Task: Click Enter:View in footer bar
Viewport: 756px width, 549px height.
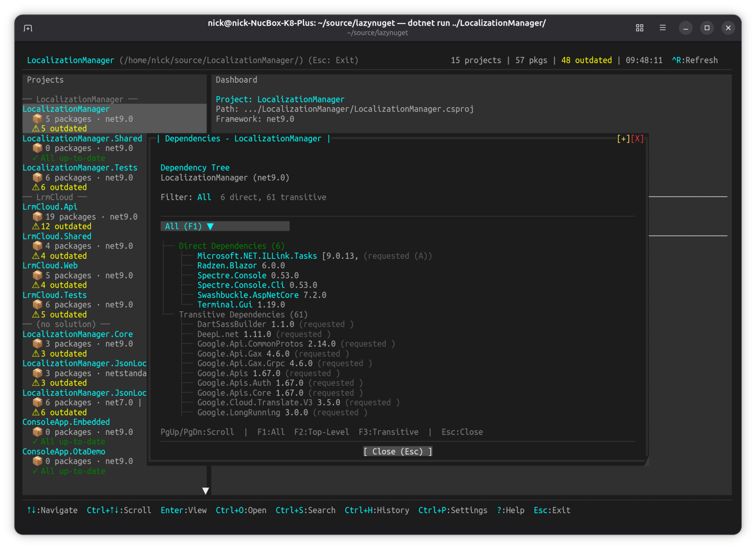Action: [x=183, y=510]
